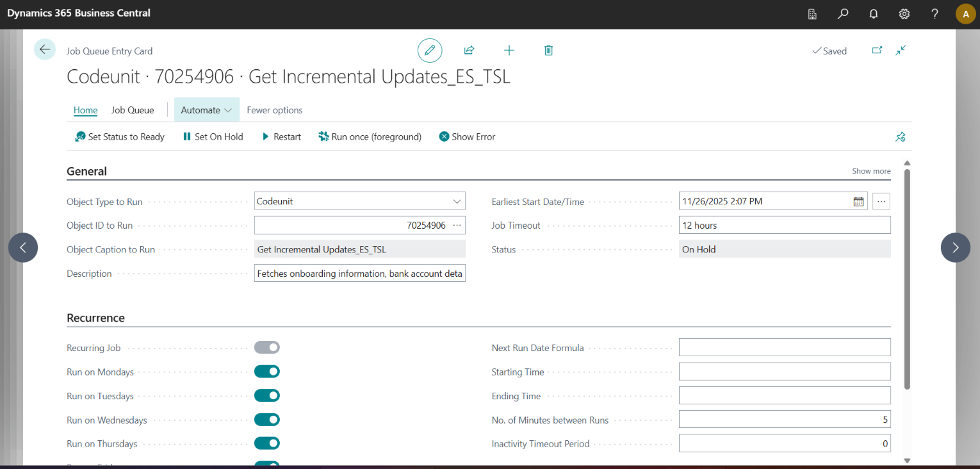The height and width of the screenshot is (469, 980).
Task: Open the share icon menu
Action: (469, 50)
